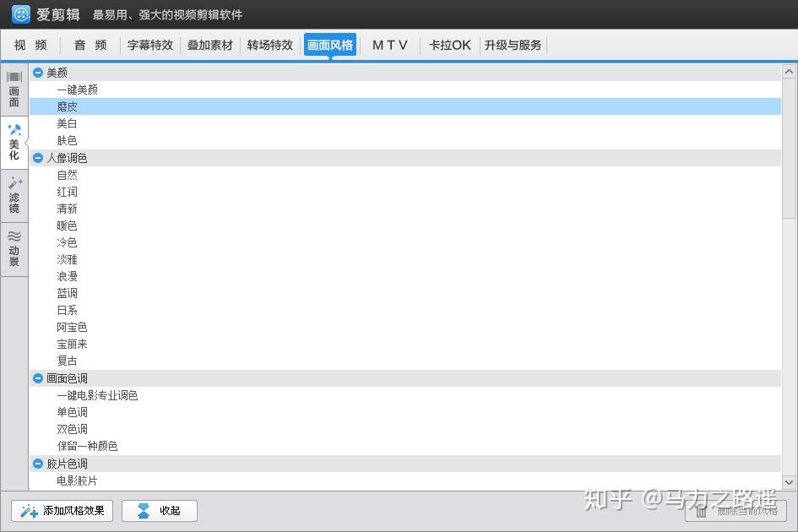Open the 滤镜 panel from sidebar
This screenshot has width=798, height=532.
[14, 196]
